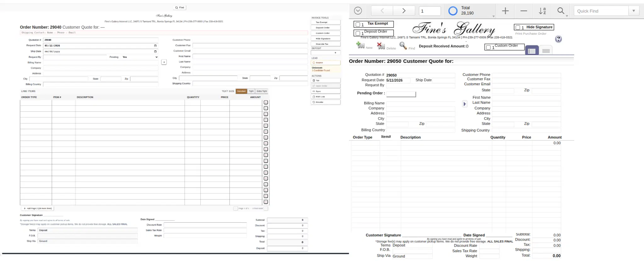Go to next record in FileMaker toolbar
This screenshot has height=261, width=644.
tap(404, 11)
